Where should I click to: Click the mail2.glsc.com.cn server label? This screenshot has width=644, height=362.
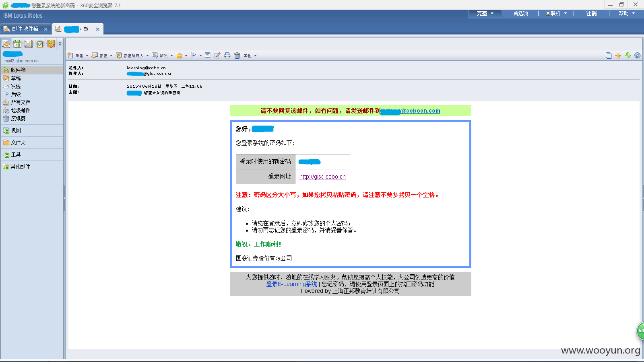[21, 61]
